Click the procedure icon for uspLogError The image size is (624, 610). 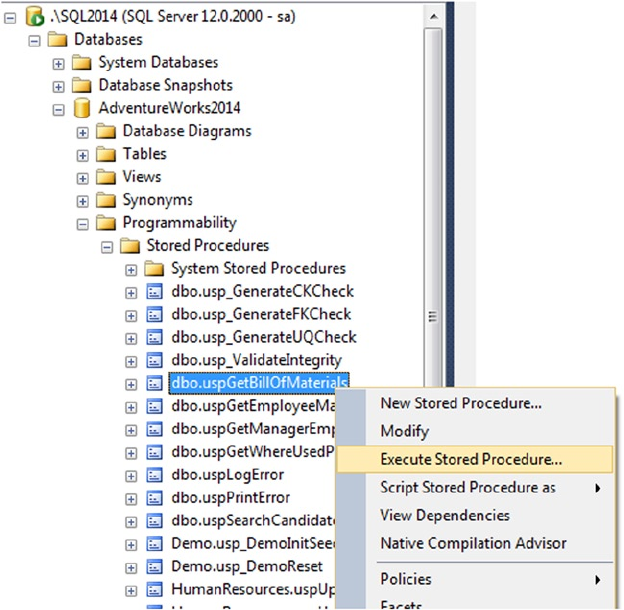coord(154,475)
